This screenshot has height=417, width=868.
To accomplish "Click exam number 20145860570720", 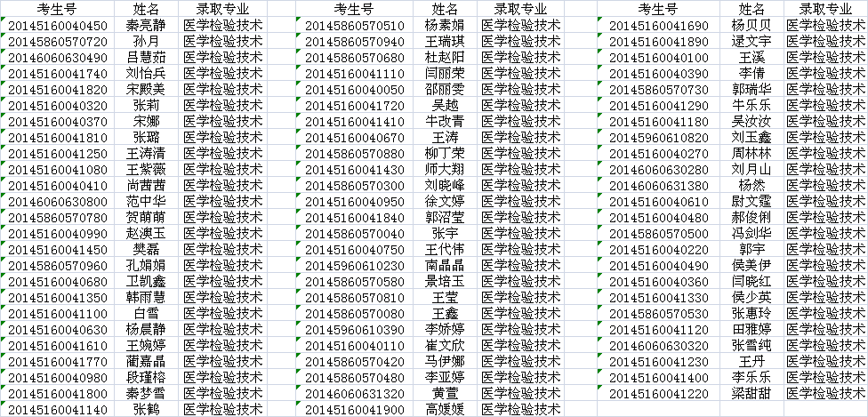I will pyautogui.click(x=58, y=42).
